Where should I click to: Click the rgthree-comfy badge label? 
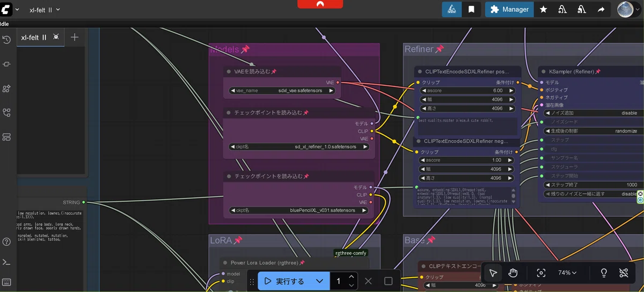coord(350,253)
